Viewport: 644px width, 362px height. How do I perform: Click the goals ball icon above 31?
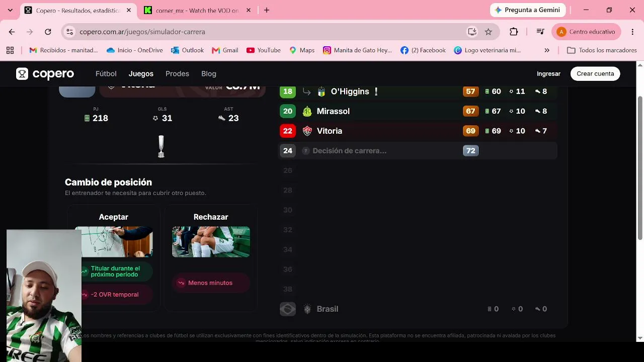155,118
